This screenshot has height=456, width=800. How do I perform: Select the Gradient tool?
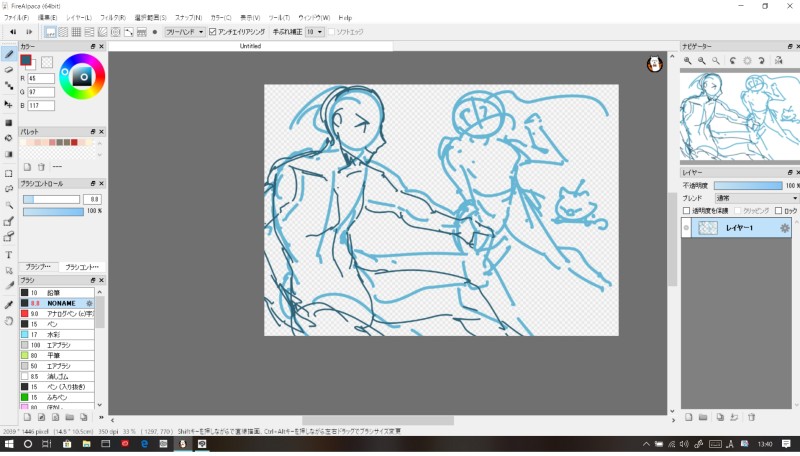[x=9, y=154]
